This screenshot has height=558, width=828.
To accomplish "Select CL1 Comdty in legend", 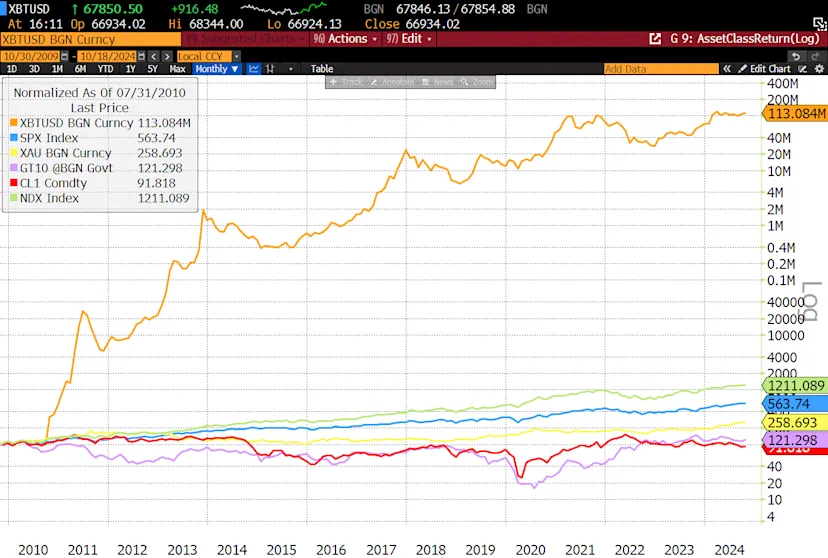I will click(53, 183).
